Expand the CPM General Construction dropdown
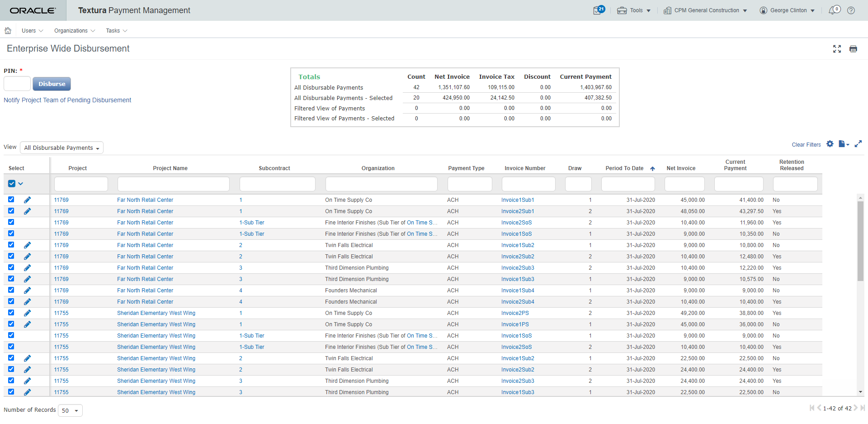Viewport: 868px width, 424px height. pos(705,10)
